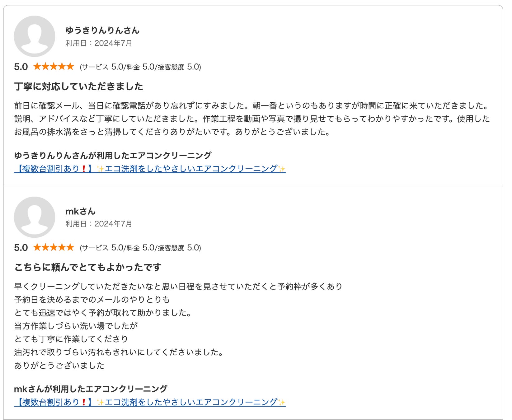
Task: Click the heading mkさんが利用したエアコンクリーニング
Action: coord(91,389)
